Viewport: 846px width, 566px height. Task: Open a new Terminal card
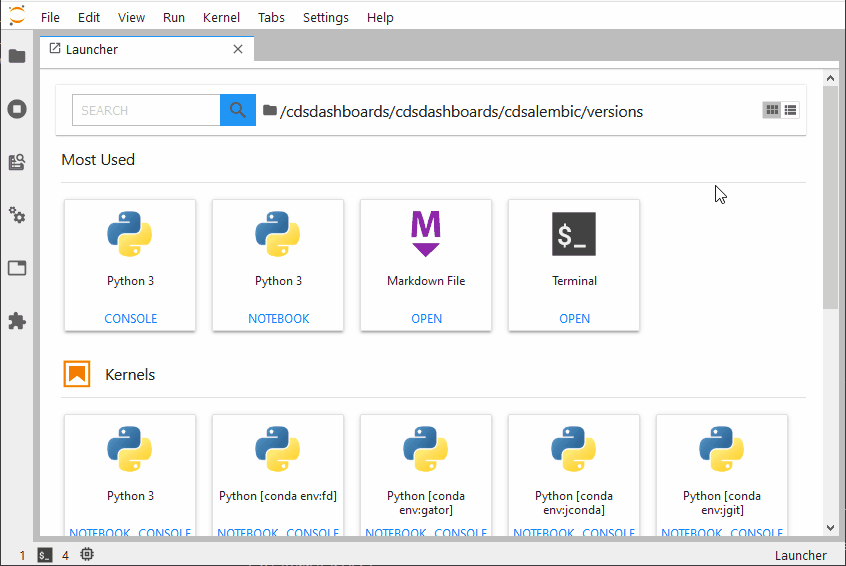coord(574,265)
